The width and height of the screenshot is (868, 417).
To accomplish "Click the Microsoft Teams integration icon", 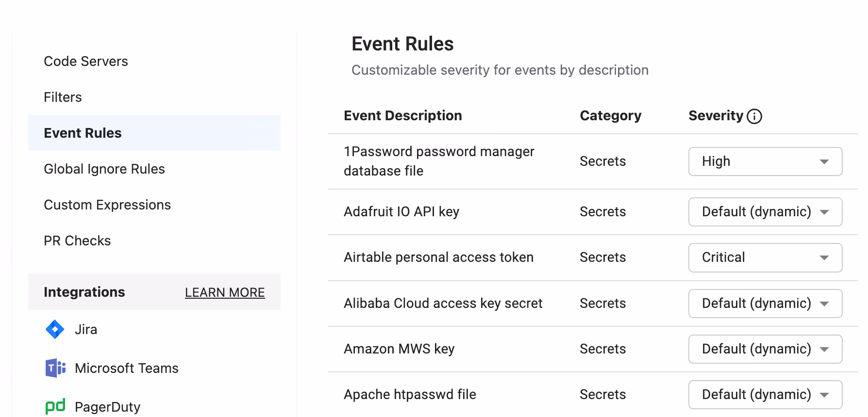I will [55, 368].
